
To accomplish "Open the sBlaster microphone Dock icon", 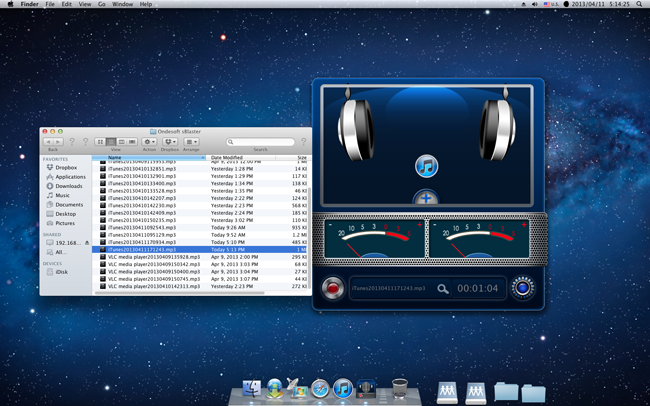I will (x=366, y=389).
